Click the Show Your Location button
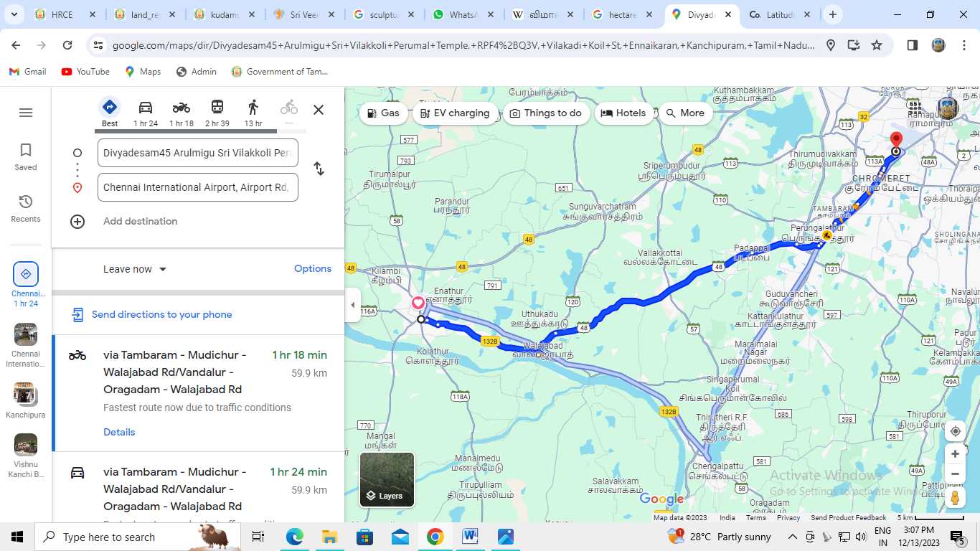This screenshot has height=551, width=980. coord(955,431)
